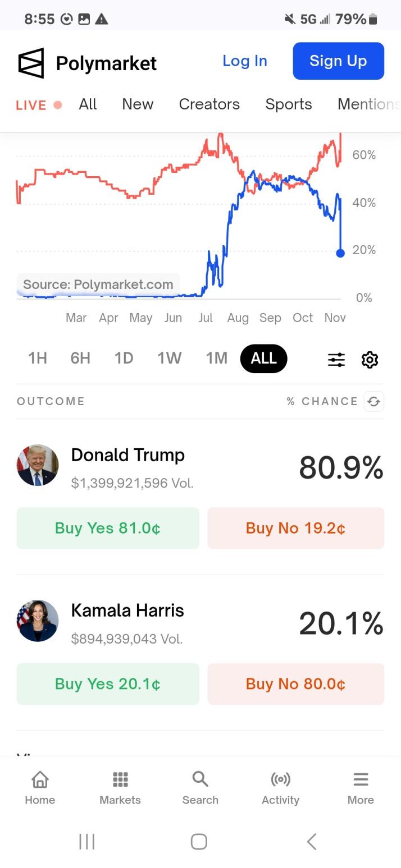
Task: Switch chart to 1D range
Action: (x=124, y=358)
